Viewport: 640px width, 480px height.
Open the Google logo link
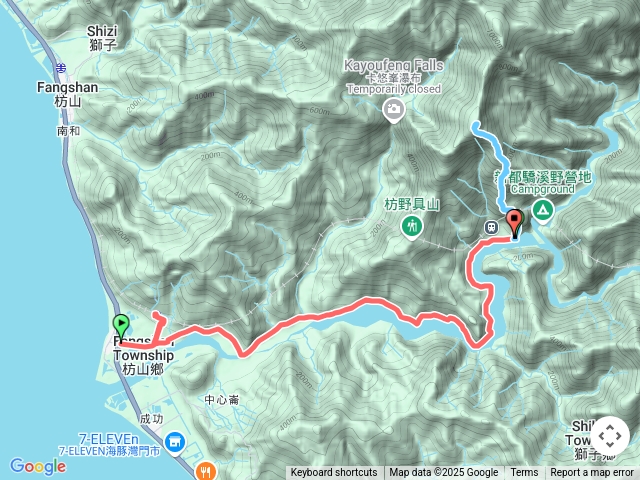click(x=38, y=466)
